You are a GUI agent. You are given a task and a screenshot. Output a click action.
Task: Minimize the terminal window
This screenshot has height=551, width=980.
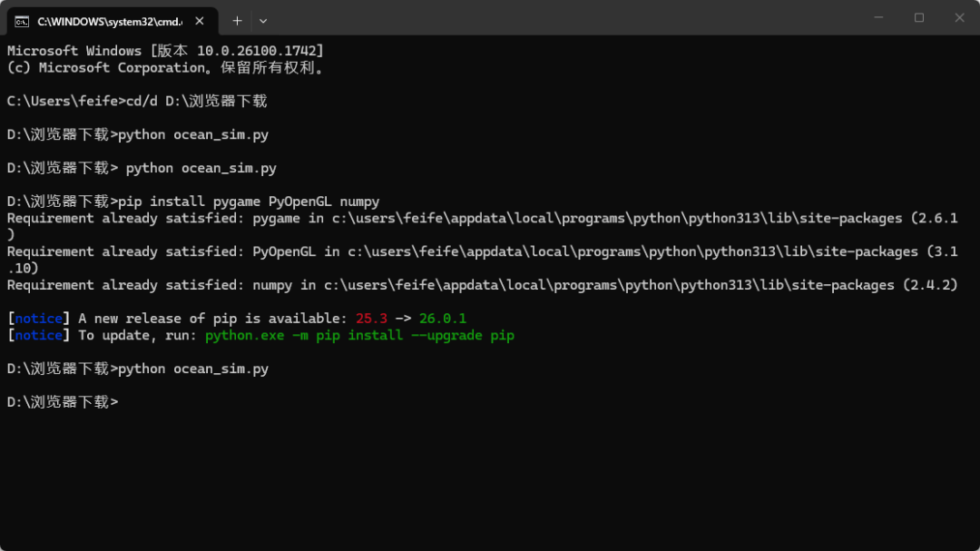tap(877, 17)
